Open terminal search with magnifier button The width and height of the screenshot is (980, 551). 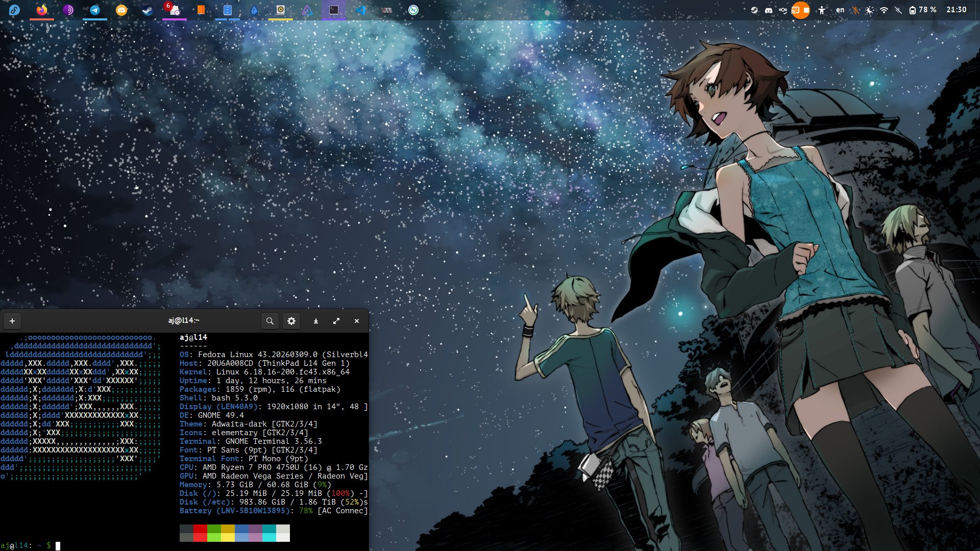[270, 321]
